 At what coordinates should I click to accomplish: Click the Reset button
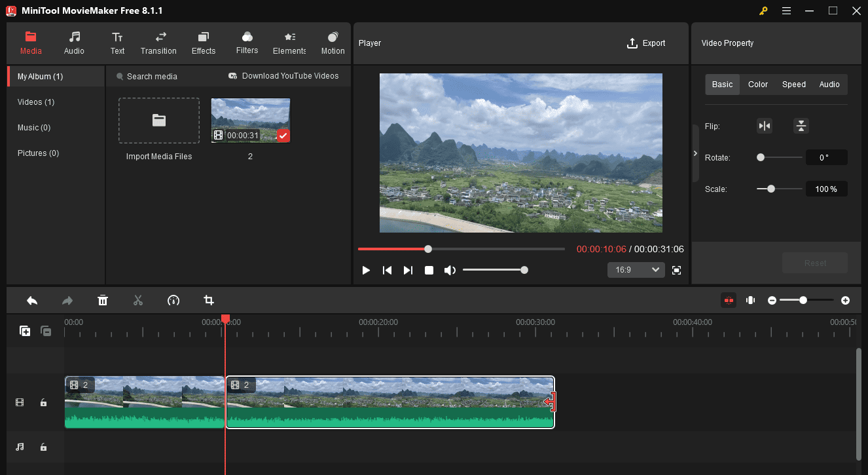815,263
